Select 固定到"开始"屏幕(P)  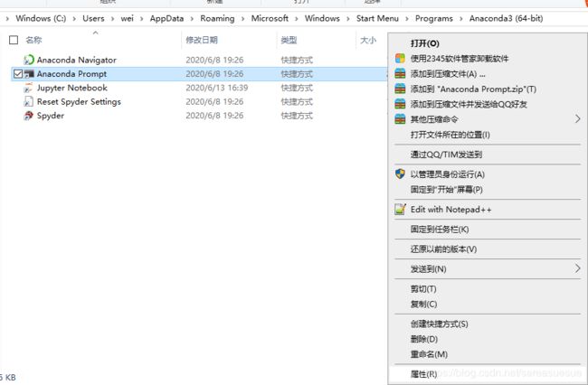[x=446, y=190]
